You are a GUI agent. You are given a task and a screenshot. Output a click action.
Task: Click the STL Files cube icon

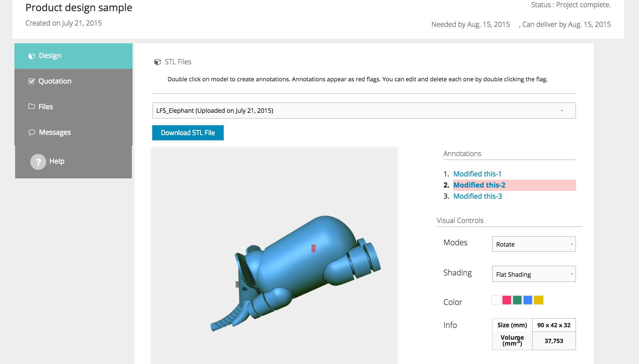[157, 62]
